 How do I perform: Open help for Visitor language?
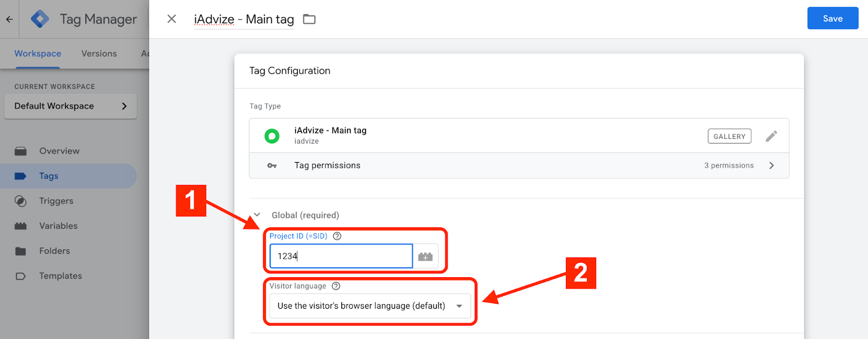(336, 286)
